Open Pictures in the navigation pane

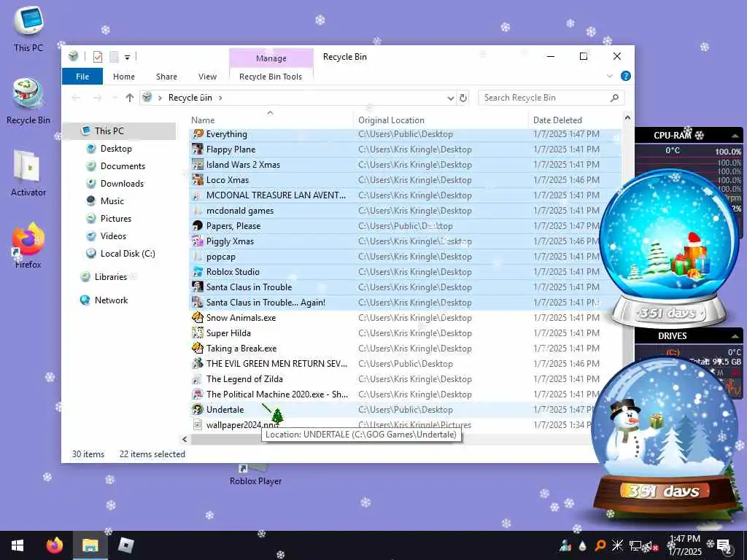(116, 219)
